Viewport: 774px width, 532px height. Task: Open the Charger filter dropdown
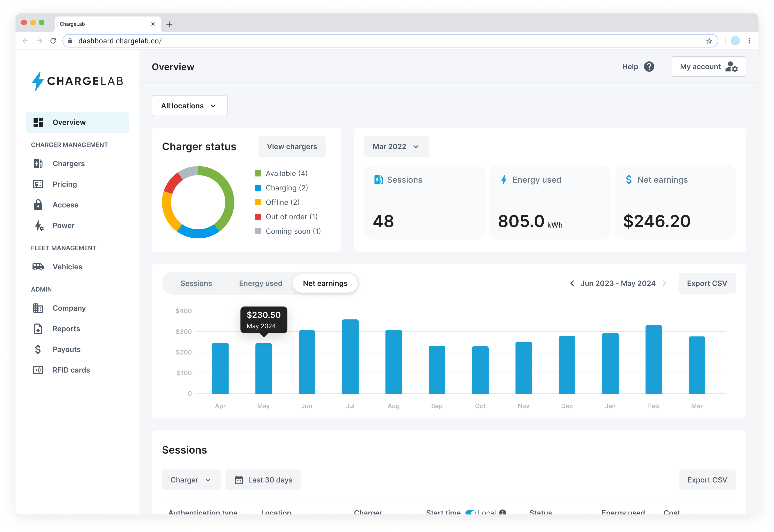pos(191,480)
